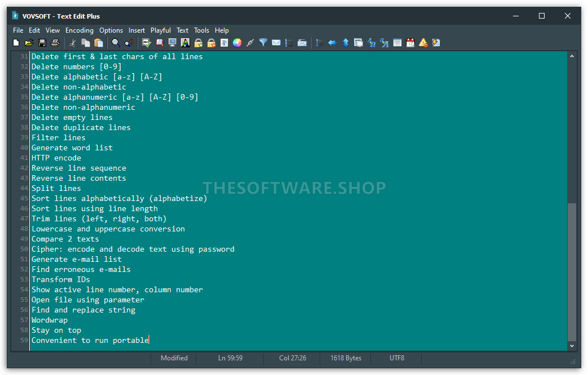
Task: Convert to uppercase with the a-to-A icon
Action: 384,43
